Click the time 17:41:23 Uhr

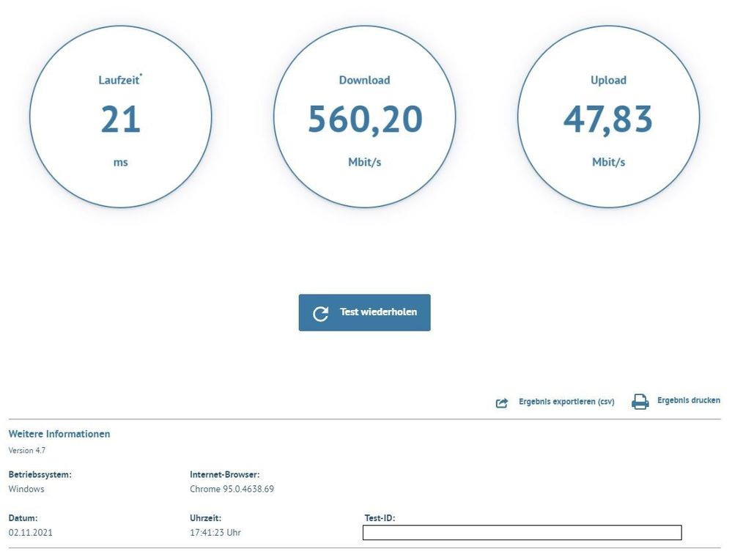coord(215,532)
